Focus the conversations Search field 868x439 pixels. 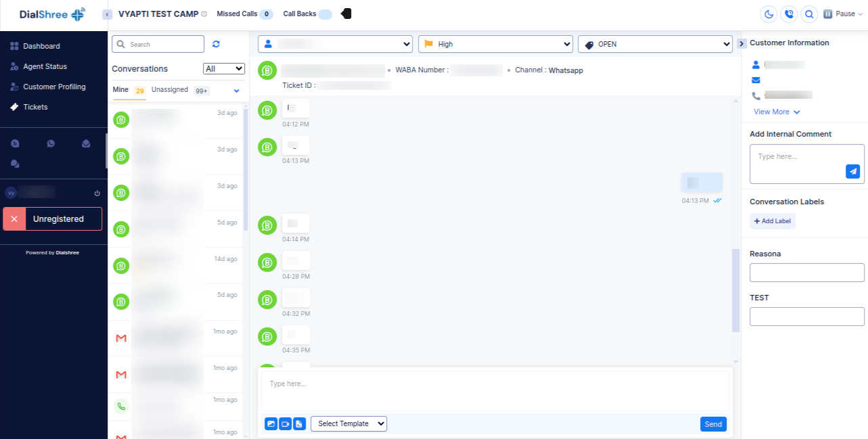point(158,44)
